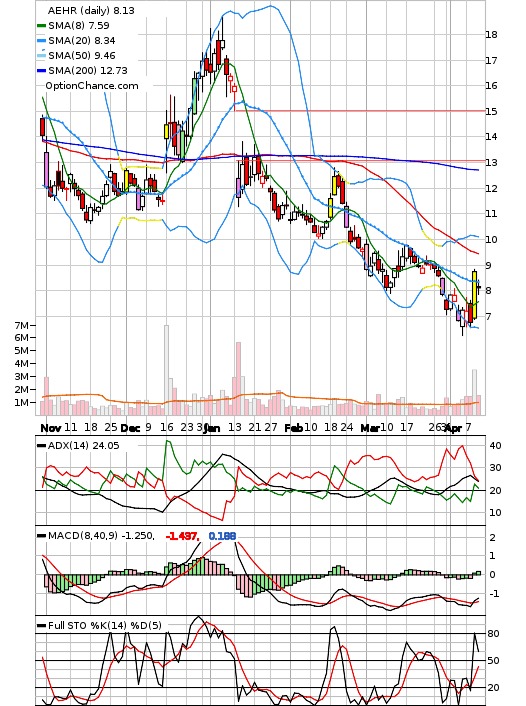Click the light blue SMA(50) legend marker
The image size is (526, 706).
point(41,55)
